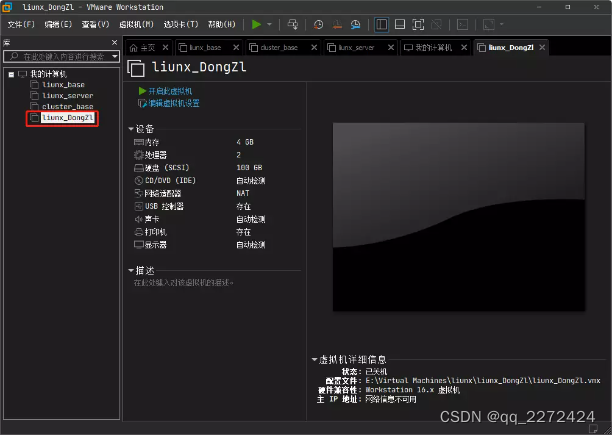Open the power options dropdown arrow beside play
Screen dimensions: 612x435
[269, 25]
